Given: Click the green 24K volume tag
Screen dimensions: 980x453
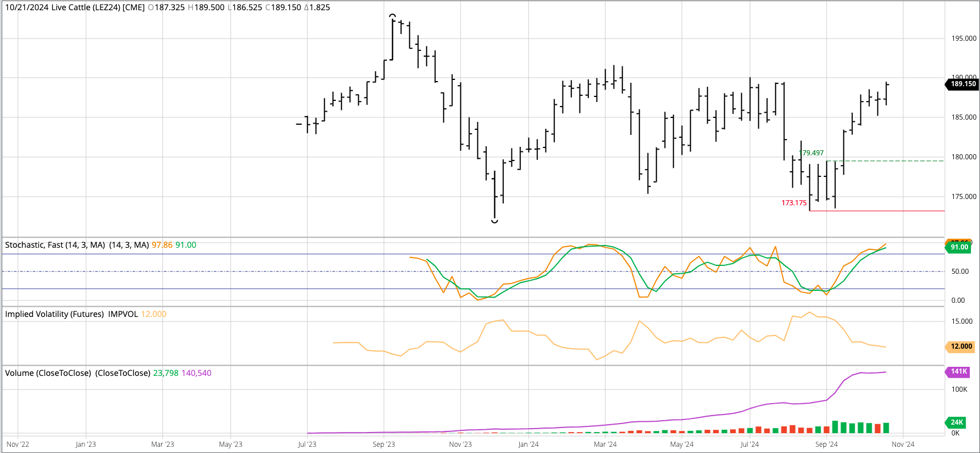Looking at the screenshot, I should 957,422.
